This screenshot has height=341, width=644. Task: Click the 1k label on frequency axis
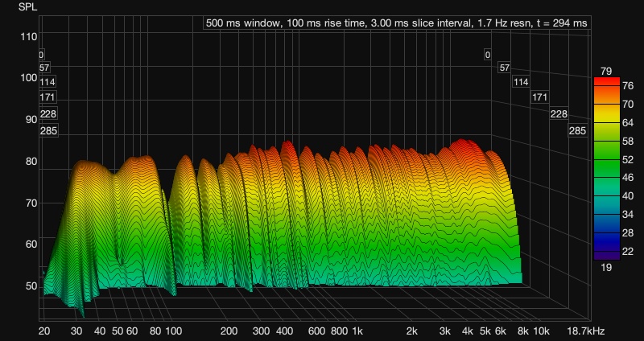tap(357, 331)
